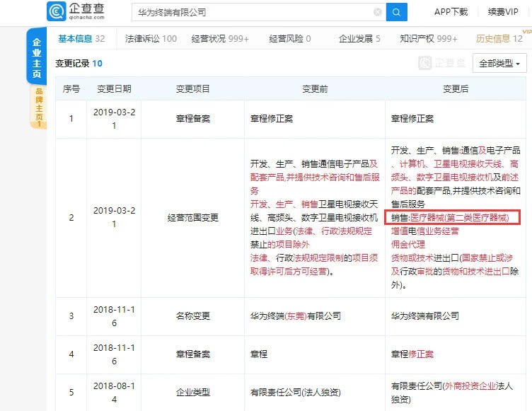Click the 佣金代理 text
Viewport: 532px width, 411px height.
click(407, 244)
